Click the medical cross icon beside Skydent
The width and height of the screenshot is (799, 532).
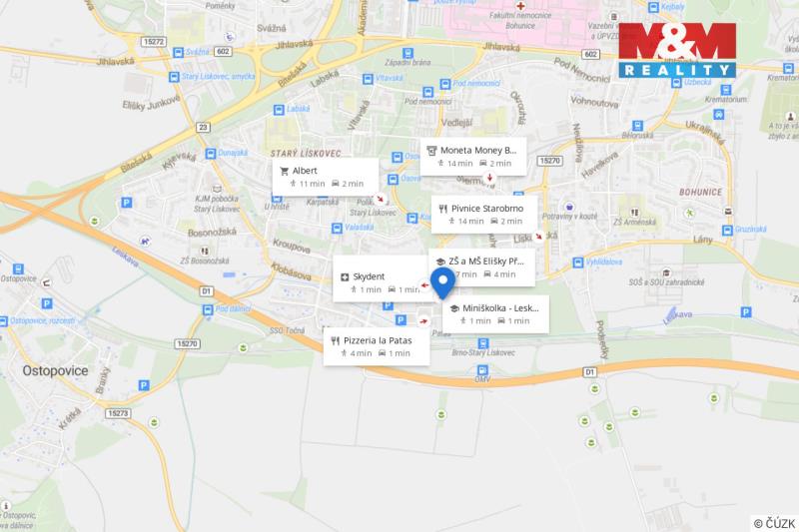click(x=345, y=276)
